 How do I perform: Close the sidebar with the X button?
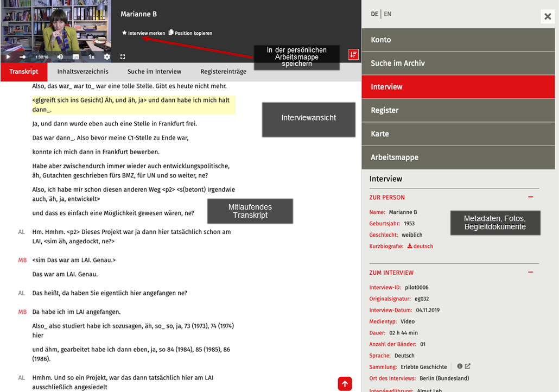(x=548, y=16)
